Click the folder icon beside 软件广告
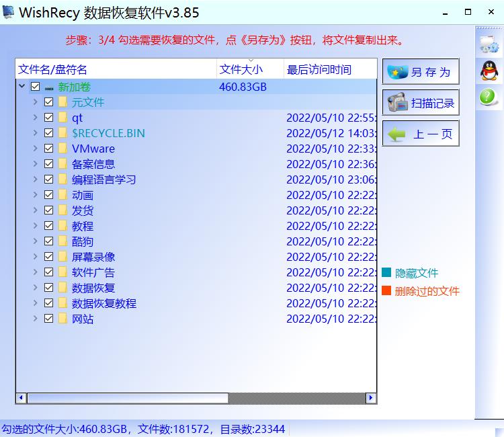 63,272
